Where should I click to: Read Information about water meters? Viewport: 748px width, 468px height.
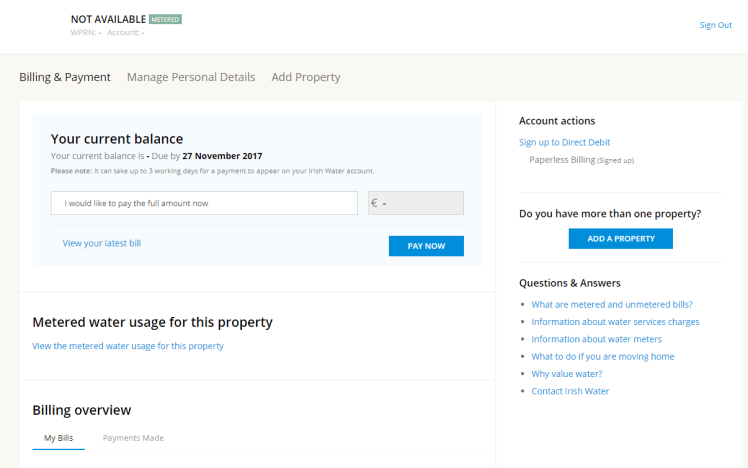(x=596, y=339)
